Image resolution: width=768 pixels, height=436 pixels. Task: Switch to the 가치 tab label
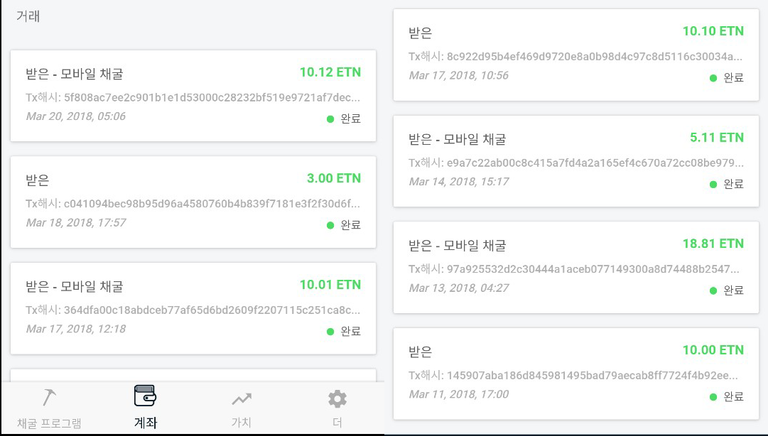pyautogui.click(x=241, y=422)
